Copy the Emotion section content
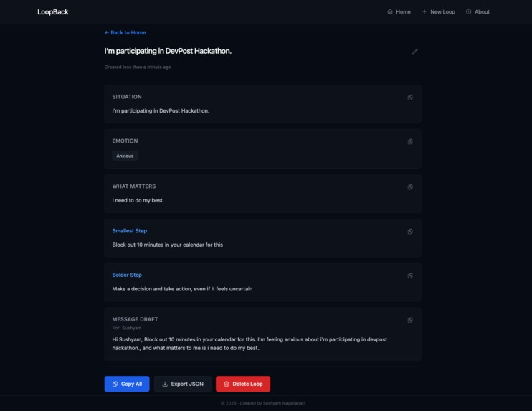Viewport: 532px width, 411px height. click(410, 142)
